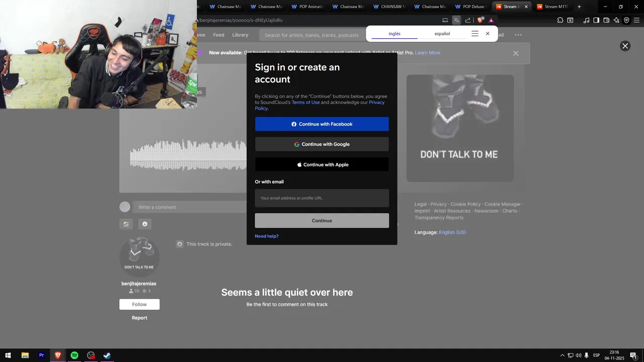Viewport: 644px width, 362px height.
Task: Open the Cookie Manager footer link
Action: click(x=503, y=204)
